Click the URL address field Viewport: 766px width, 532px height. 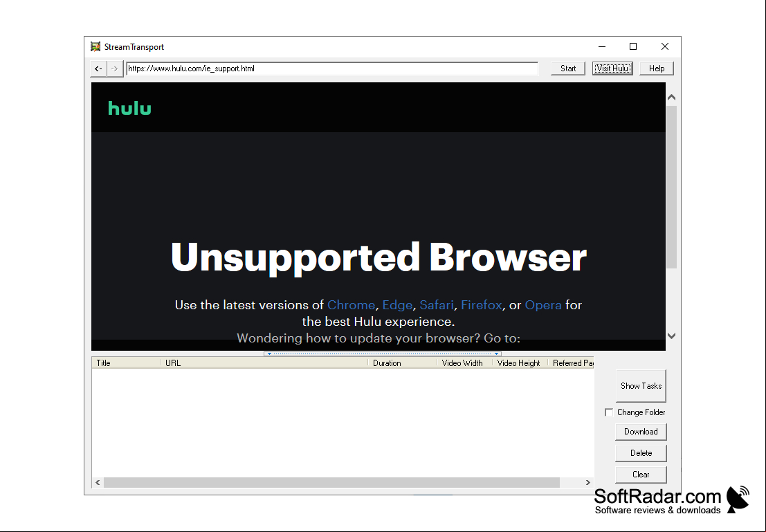click(x=332, y=68)
